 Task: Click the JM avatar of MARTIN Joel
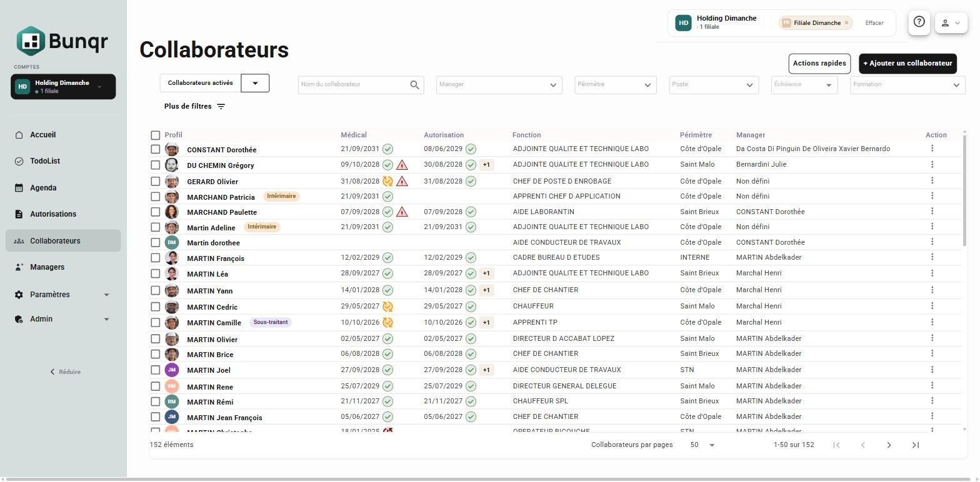pos(172,370)
